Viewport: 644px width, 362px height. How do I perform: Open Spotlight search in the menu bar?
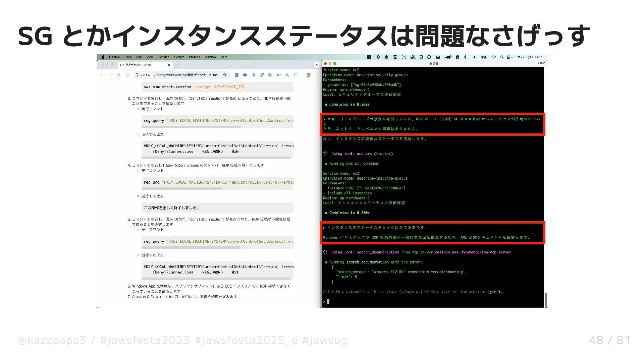[x=502, y=57]
